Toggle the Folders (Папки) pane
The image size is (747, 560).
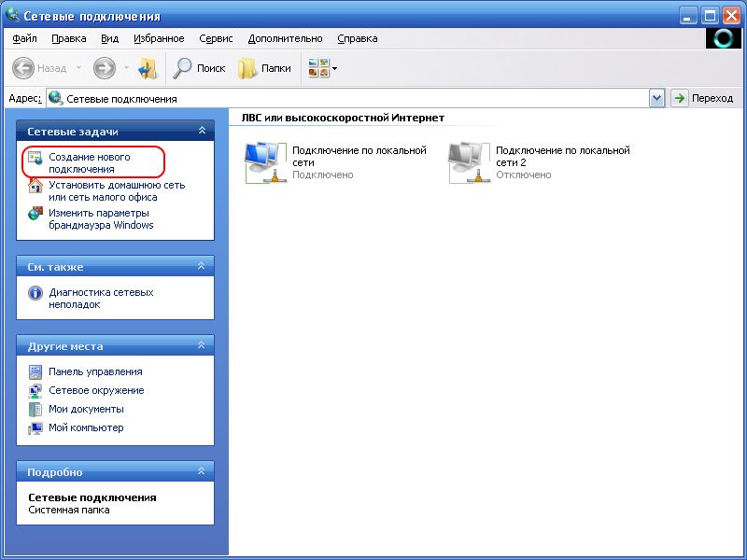(x=247, y=68)
